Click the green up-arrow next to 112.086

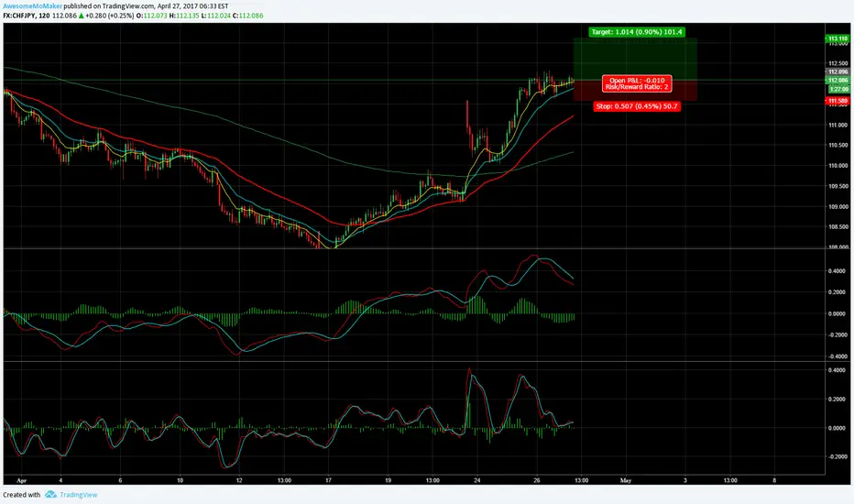(82, 16)
